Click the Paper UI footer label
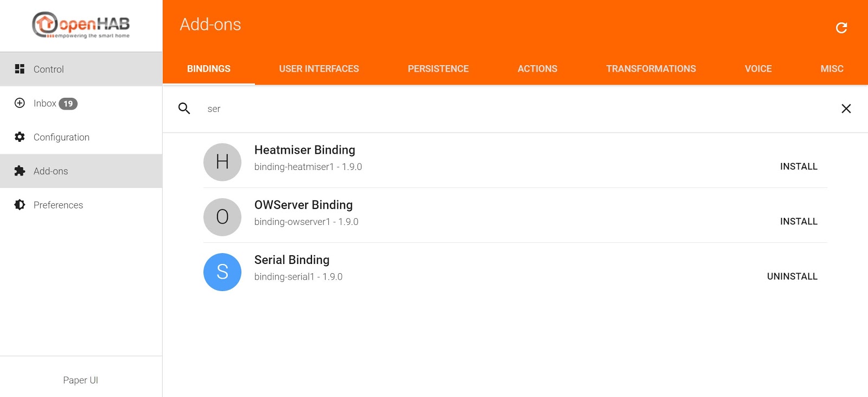This screenshot has height=397, width=868. coord(81,380)
